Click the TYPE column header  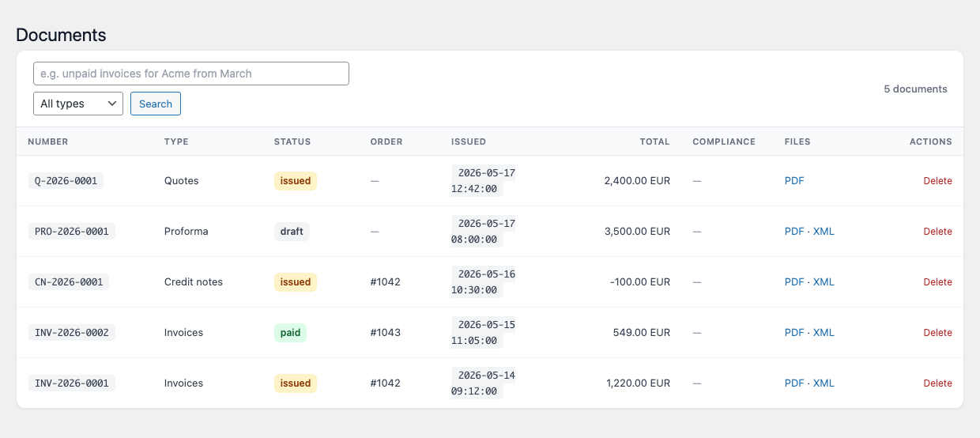coord(176,142)
